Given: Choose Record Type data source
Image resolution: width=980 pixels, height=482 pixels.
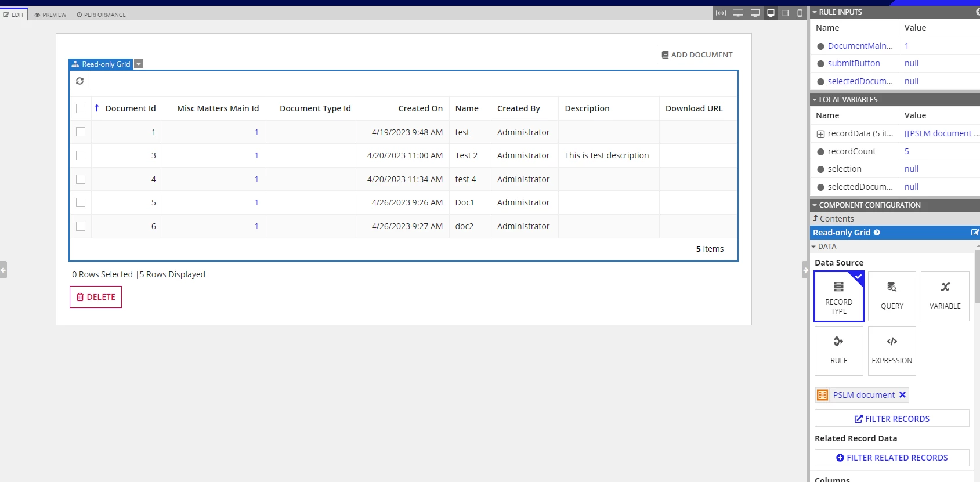Looking at the screenshot, I should click(x=839, y=296).
